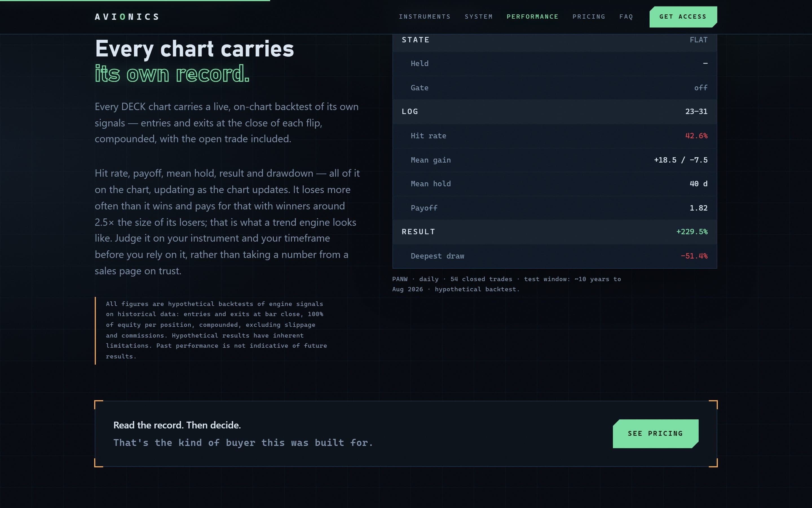Select the Mean hold label

pos(431,184)
